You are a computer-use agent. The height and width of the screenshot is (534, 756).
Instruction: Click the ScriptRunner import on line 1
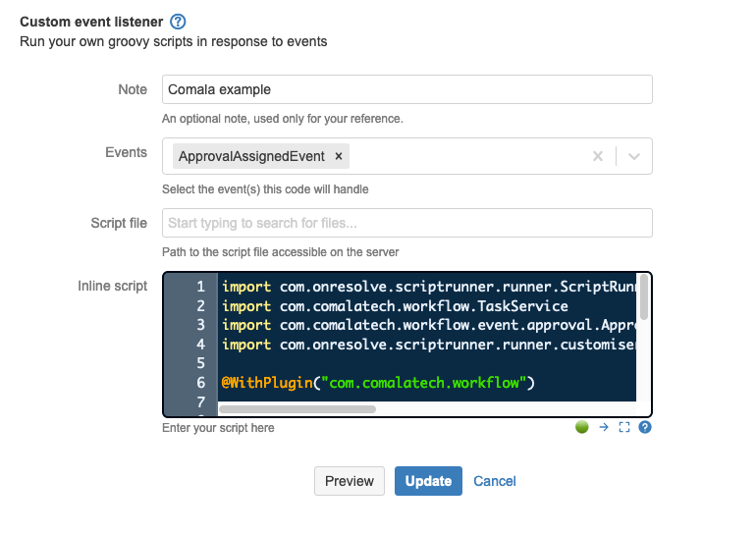tap(429, 287)
